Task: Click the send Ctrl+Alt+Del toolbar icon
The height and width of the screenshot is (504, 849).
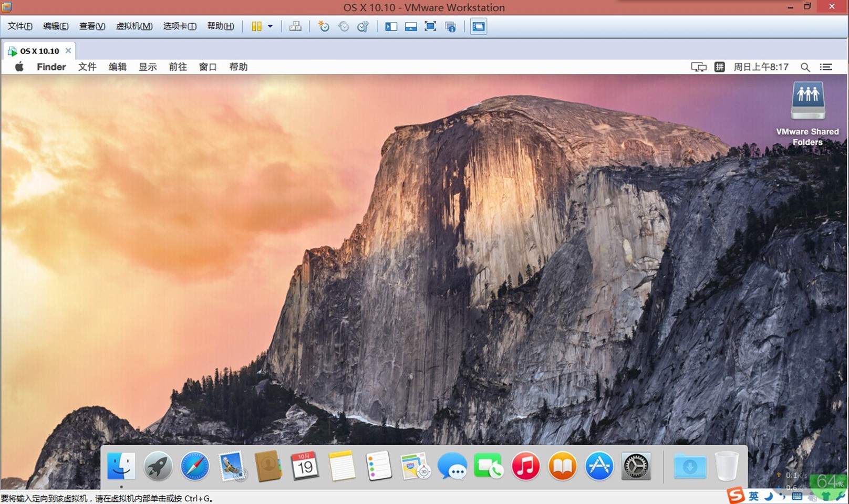Action: point(295,26)
